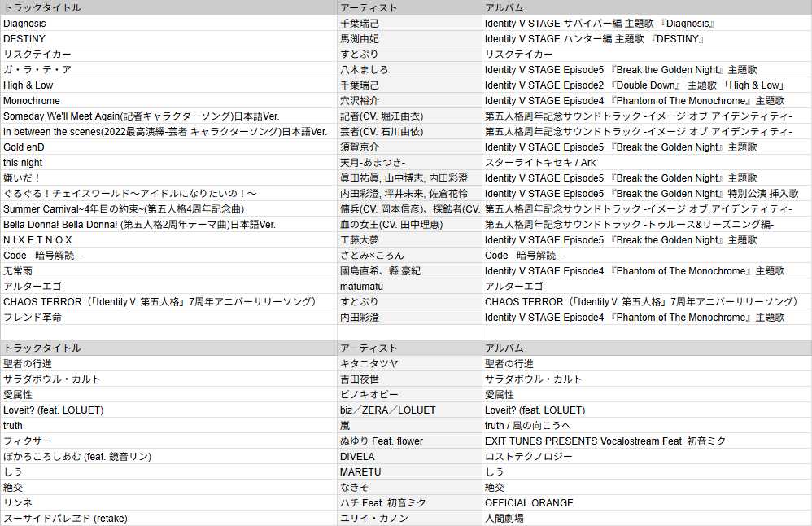This screenshot has width=812, height=526.
Task: Select artist cell "biz／ZERA／LOLUET"
Action: 409,410
